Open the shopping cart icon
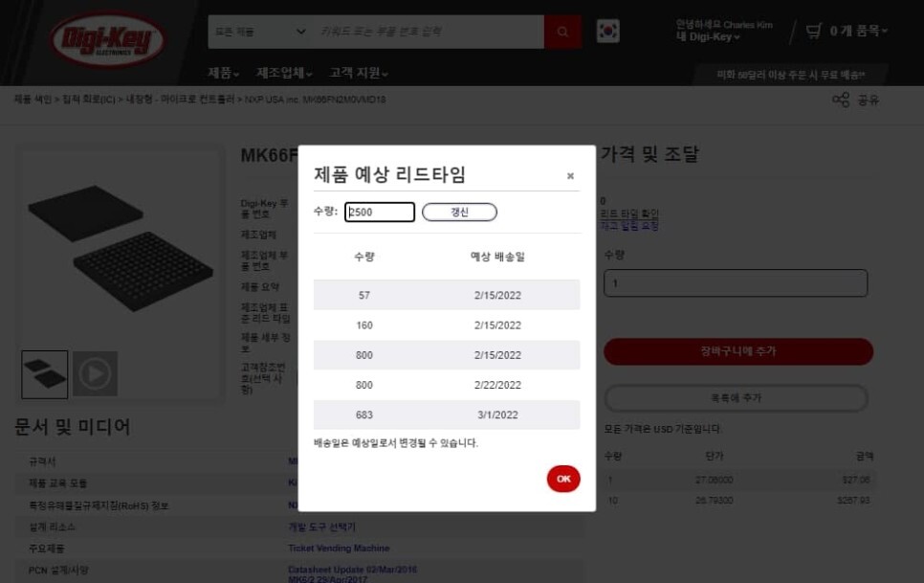The image size is (924, 583). (813, 31)
